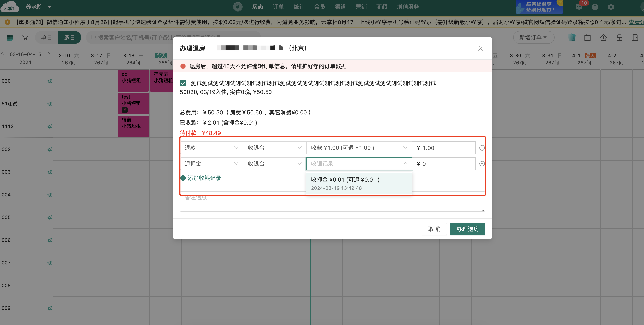Open the 增值服务 menu
644x325 pixels.
[408, 7]
